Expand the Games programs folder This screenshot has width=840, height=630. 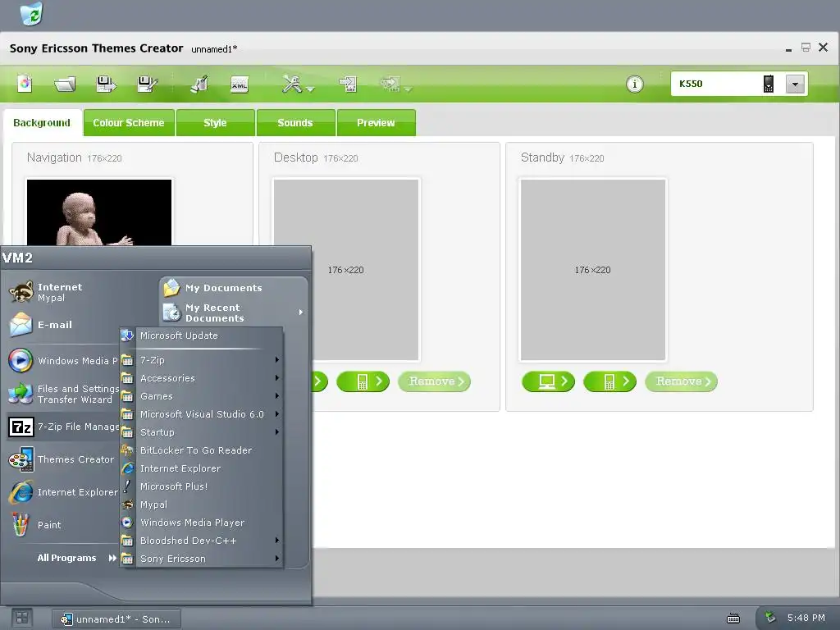pyautogui.click(x=202, y=396)
